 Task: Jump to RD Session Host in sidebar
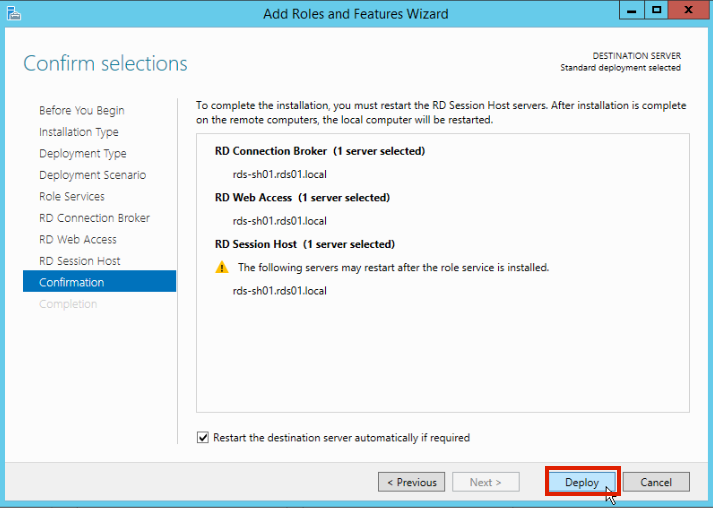click(80, 261)
